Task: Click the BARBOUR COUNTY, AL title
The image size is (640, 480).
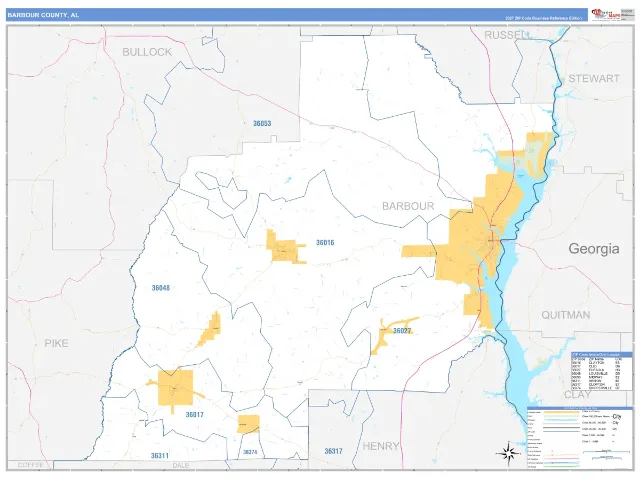Action: point(43,15)
